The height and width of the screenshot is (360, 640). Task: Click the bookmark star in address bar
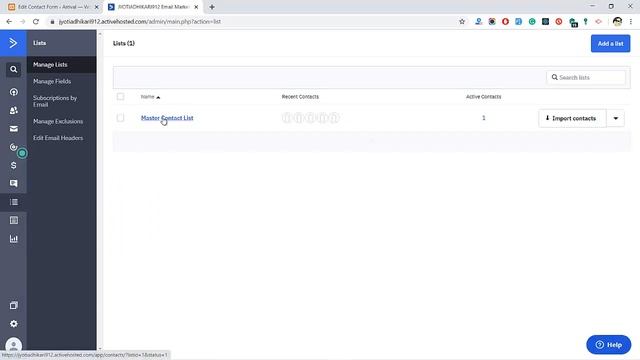(x=462, y=22)
